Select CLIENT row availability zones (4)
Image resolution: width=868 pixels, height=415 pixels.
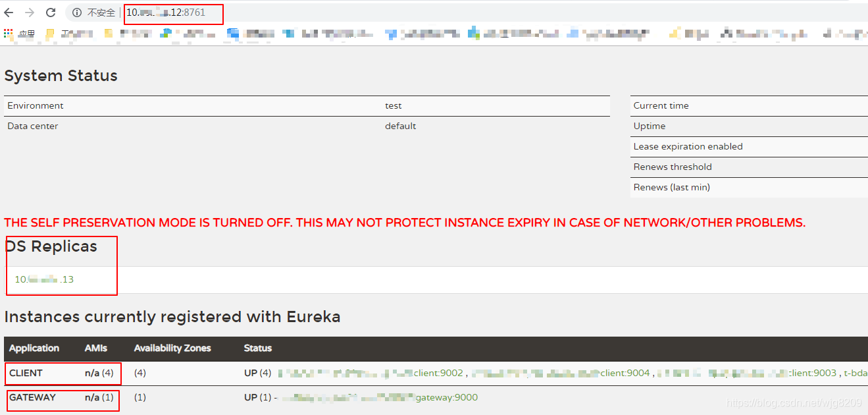140,373
